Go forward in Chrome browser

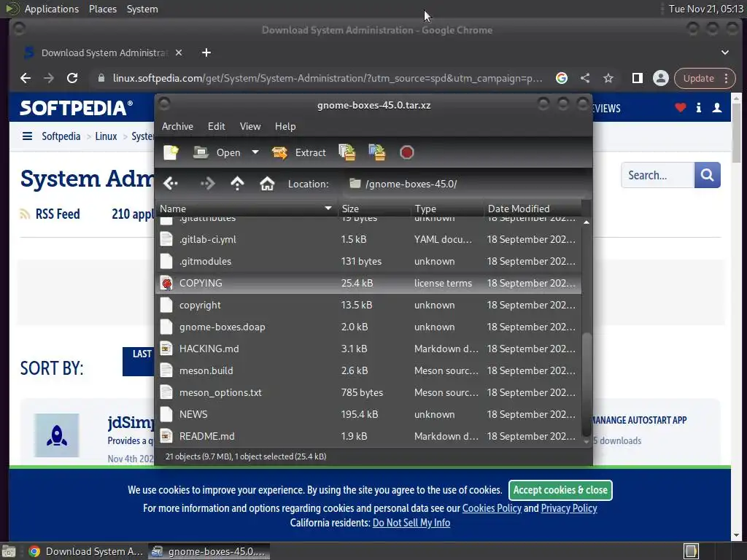pos(49,78)
